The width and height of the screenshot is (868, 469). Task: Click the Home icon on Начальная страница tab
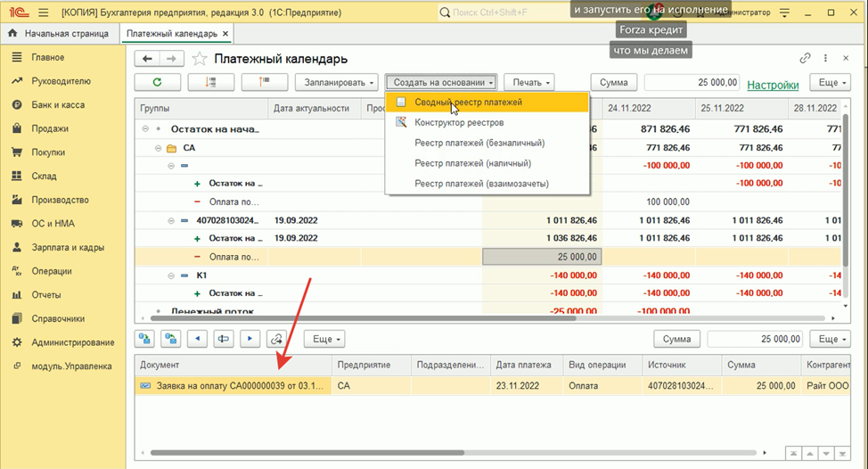click(x=12, y=33)
